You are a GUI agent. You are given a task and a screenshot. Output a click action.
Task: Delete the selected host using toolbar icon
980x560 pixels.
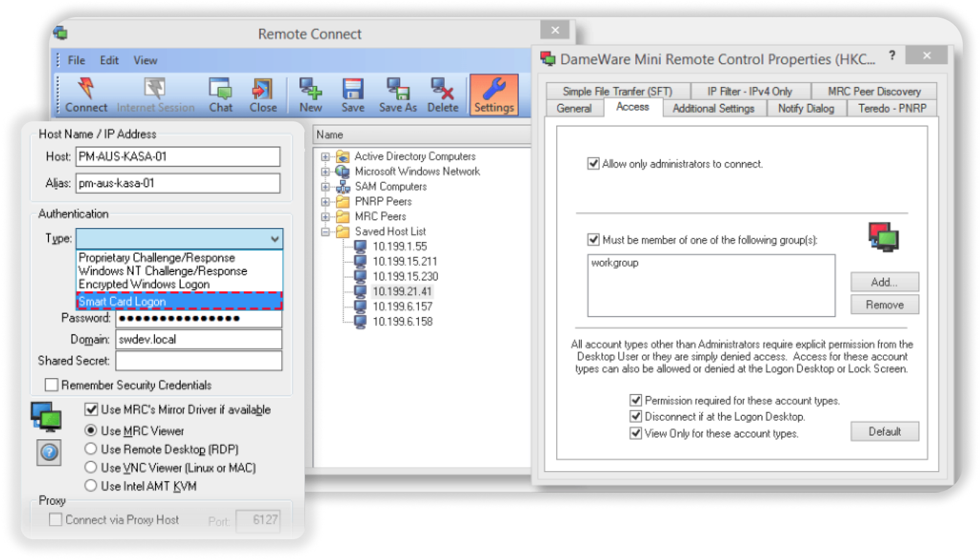click(x=442, y=89)
